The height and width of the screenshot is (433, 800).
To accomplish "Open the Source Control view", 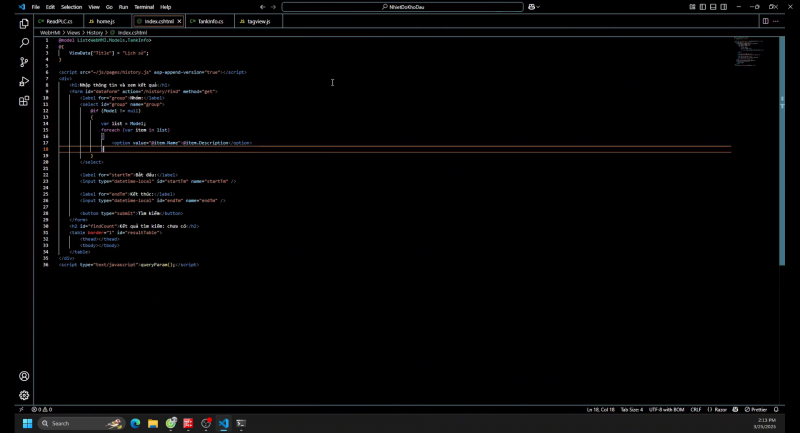I will pyautogui.click(x=24, y=62).
